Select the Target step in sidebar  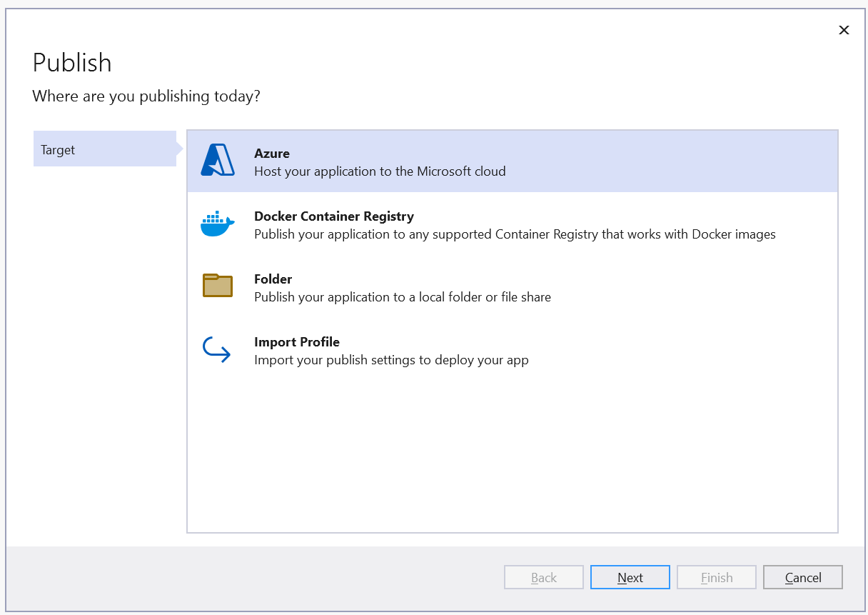pos(105,149)
